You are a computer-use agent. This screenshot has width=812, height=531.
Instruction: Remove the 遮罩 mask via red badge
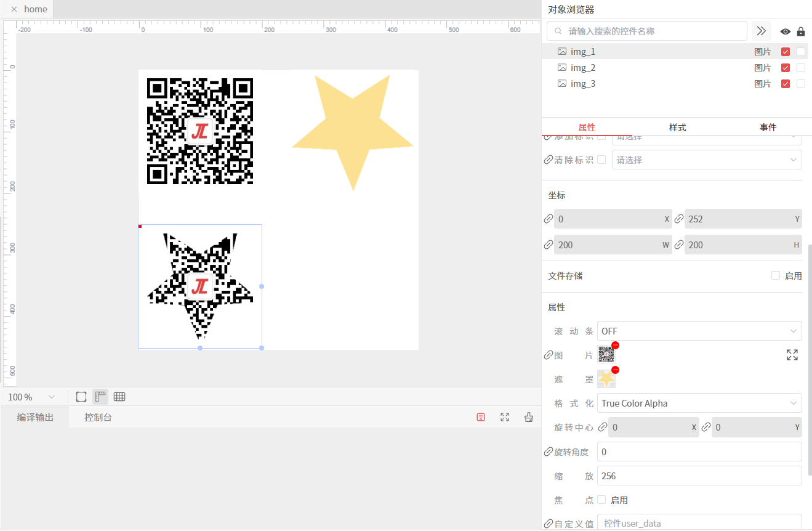[615, 370]
